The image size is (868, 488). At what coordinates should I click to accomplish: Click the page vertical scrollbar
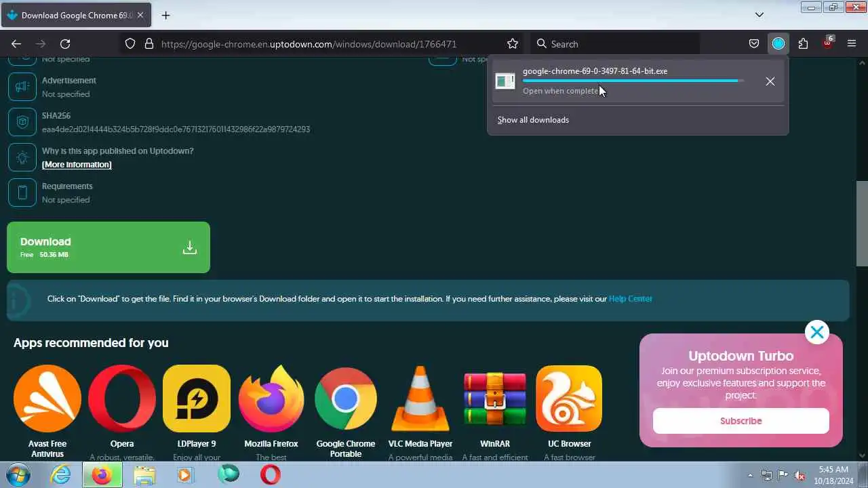pyautogui.click(x=863, y=224)
